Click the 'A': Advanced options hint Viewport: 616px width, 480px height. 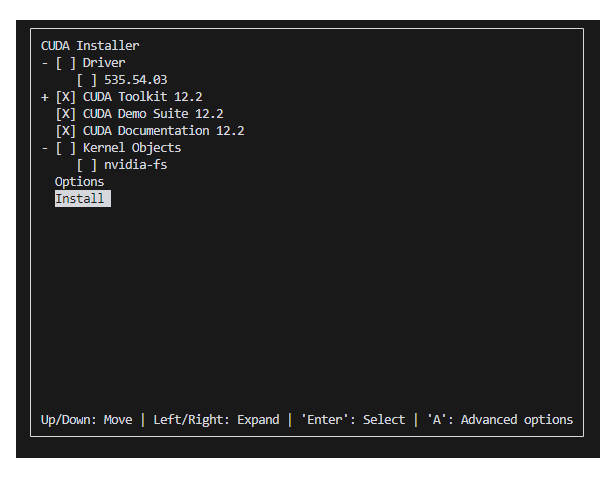(500, 420)
